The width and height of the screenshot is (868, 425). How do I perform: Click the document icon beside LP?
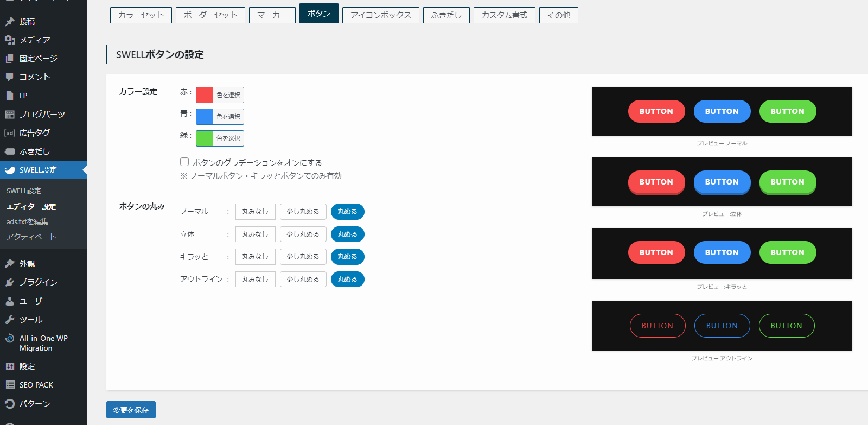pos(10,96)
